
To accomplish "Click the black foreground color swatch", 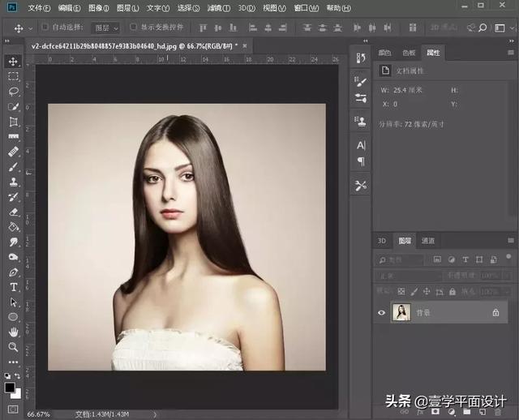I will [10, 388].
